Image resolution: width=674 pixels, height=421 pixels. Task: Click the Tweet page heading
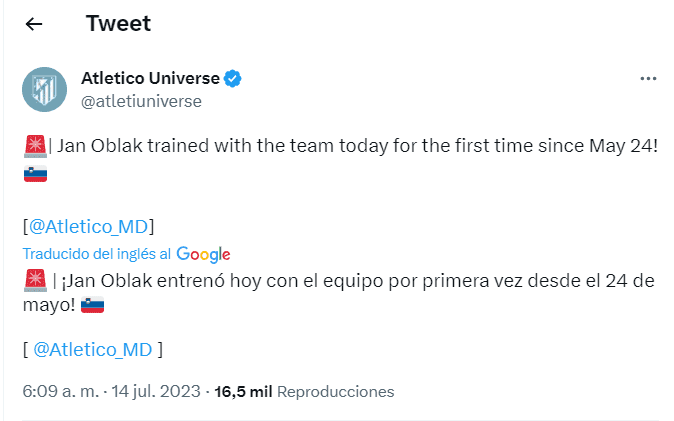pyautogui.click(x=118, y=24)
